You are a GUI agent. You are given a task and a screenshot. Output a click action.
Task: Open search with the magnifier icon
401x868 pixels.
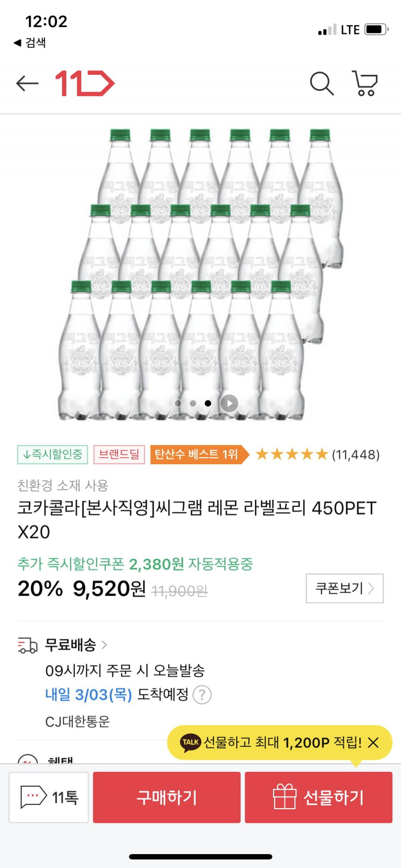pos(322,83)
